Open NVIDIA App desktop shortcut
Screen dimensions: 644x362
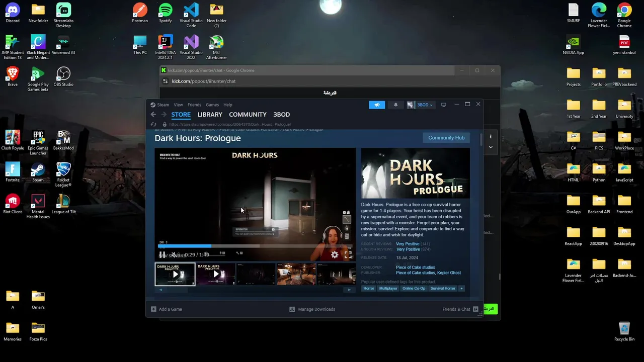point(574,45)
